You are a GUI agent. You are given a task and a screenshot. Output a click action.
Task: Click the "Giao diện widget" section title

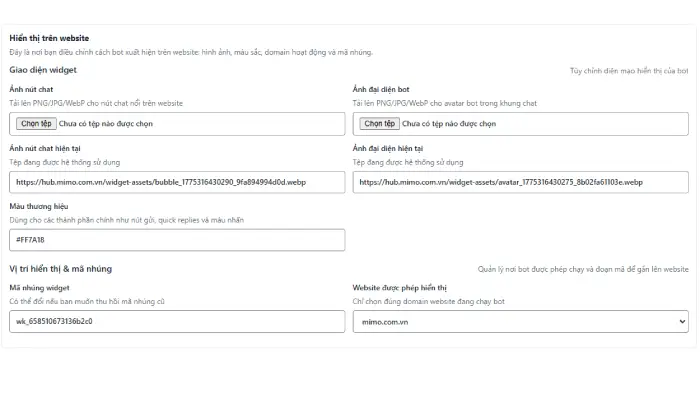(x=43, y=70)
